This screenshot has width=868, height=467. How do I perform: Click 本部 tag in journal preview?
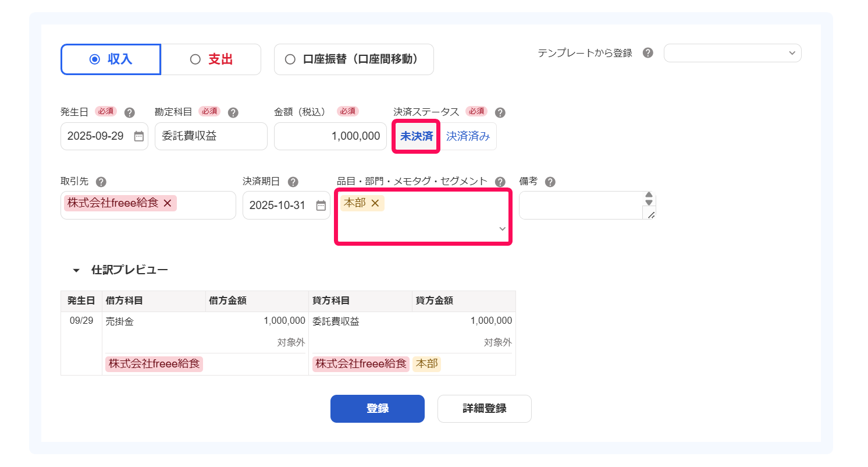(x=427, y=364)
